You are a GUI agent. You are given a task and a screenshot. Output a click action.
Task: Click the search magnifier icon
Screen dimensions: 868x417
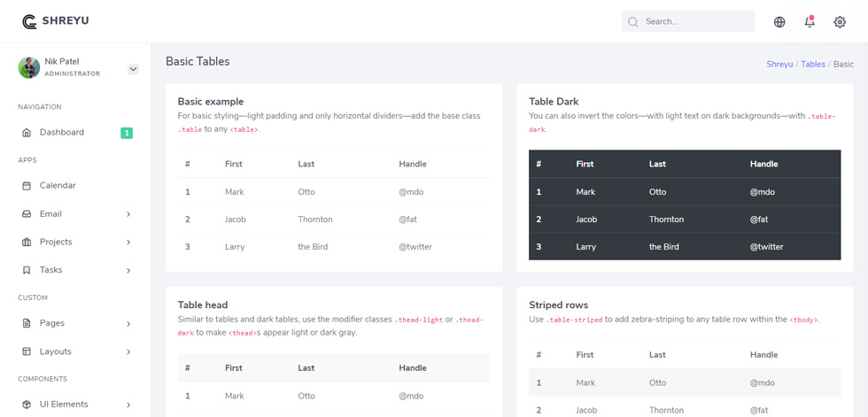coord(632,22)
